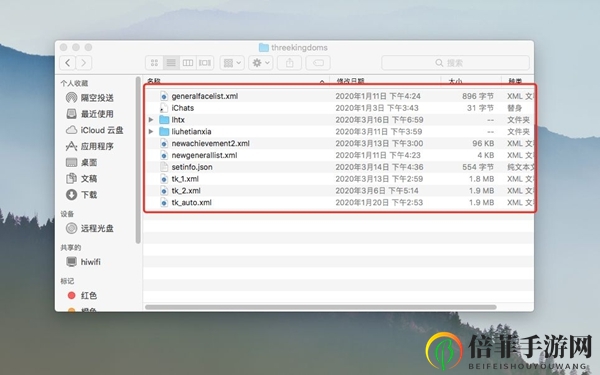
Task: Click the share toolbar button
Action: (x=290, y=63)
